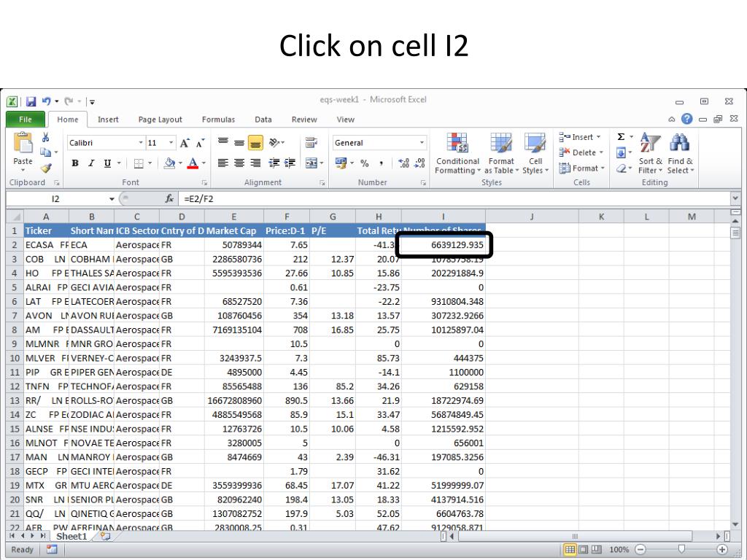The image size is (747, 560).
Task: Click the vertical scrollbar thumb
Action: [x=735, y=233]
